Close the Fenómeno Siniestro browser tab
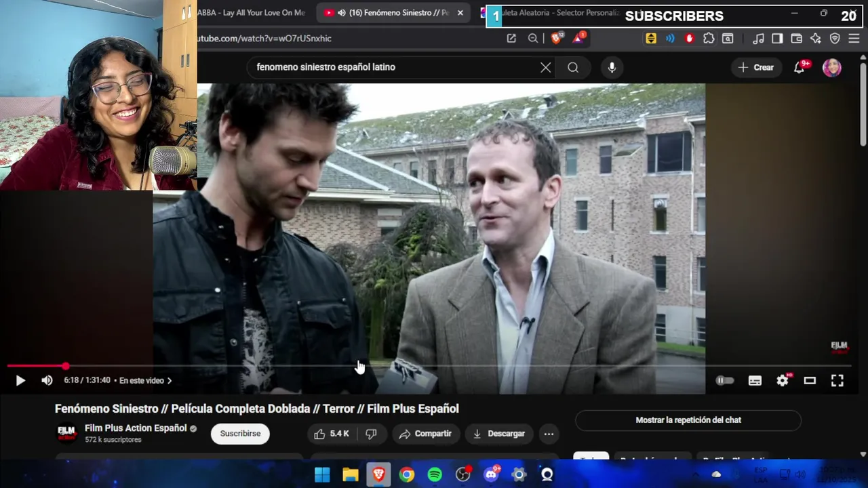This screenshot has width=868, height=488. (x=460, y=13)
